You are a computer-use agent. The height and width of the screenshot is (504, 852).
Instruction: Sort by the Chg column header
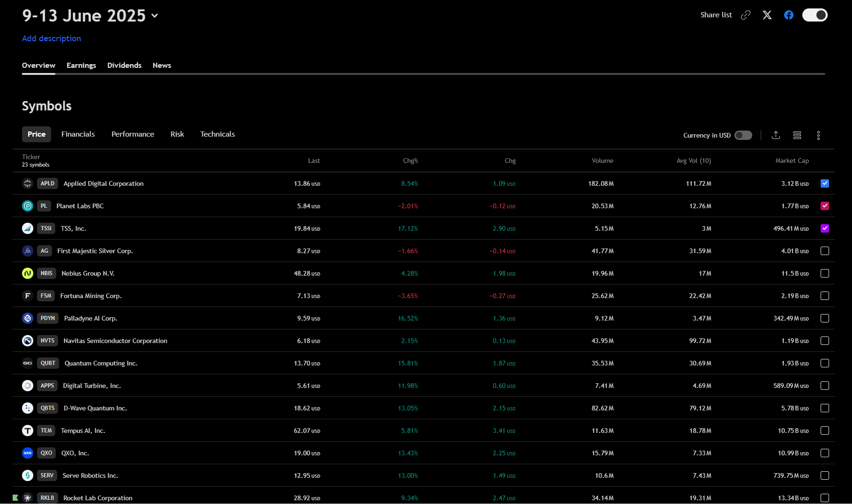[x=510, y=161]
